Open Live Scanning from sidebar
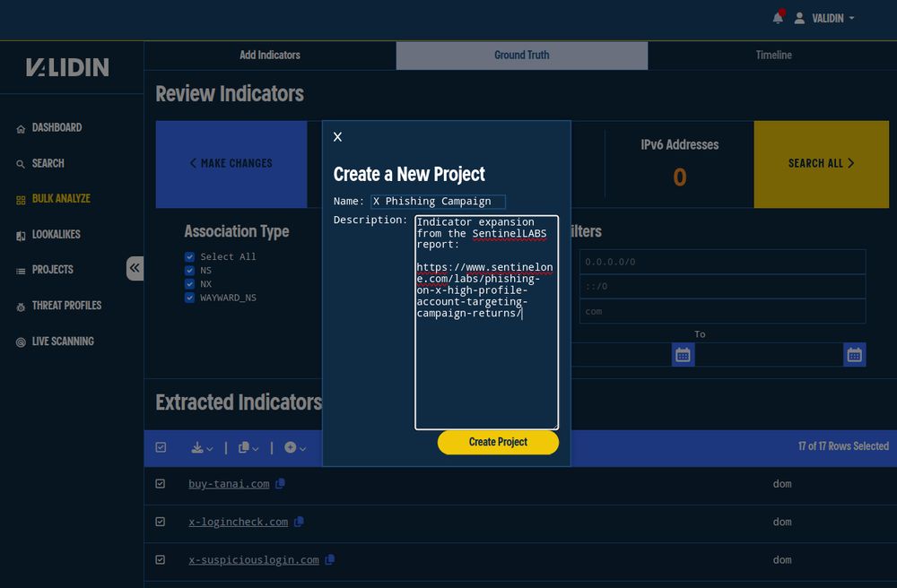This screenshot has height=588, width=897. pos(63,342)
